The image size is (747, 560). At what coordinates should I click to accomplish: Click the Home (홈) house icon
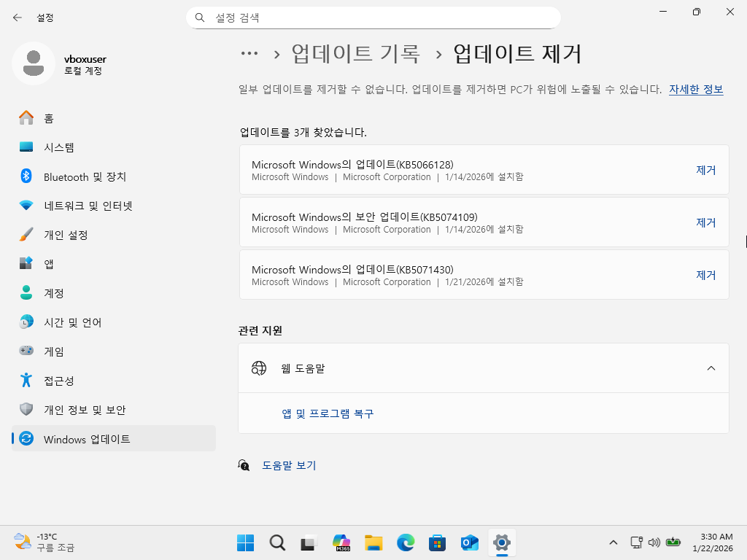(26, 117)
